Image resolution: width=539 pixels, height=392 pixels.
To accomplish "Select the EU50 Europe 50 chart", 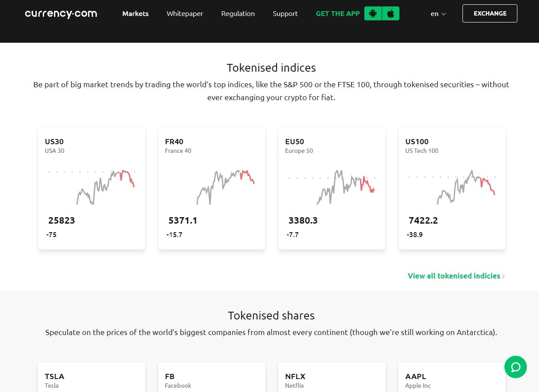I will click(x=332, y=188).
